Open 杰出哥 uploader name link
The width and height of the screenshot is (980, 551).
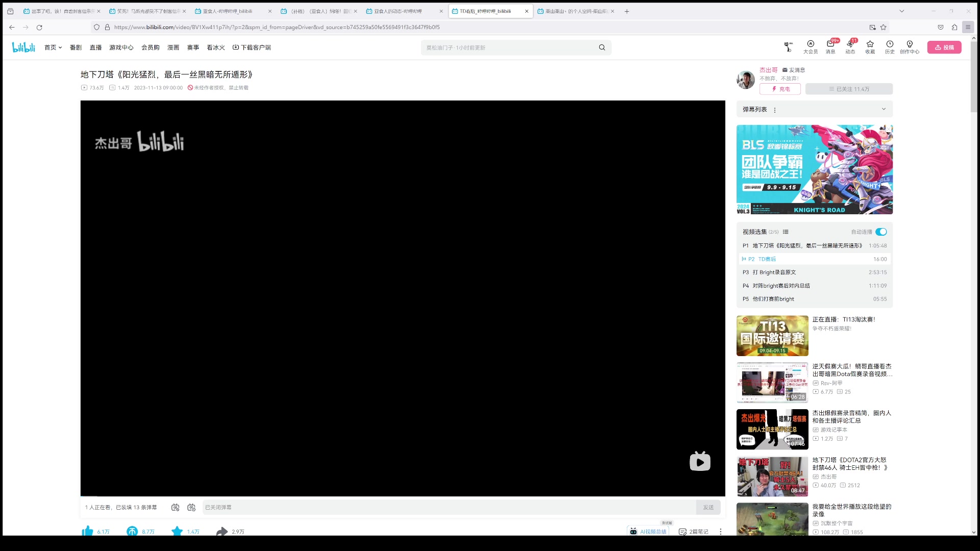tap(768, 70)
